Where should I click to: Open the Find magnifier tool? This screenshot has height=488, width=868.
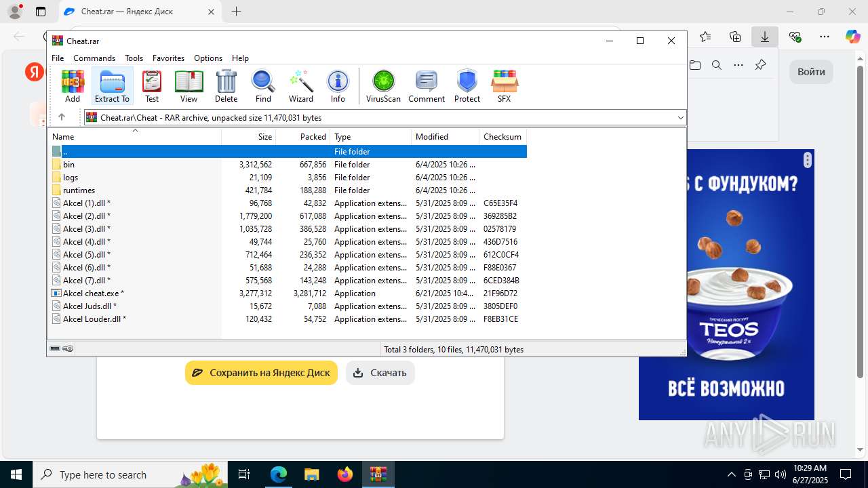click(263, 86)
